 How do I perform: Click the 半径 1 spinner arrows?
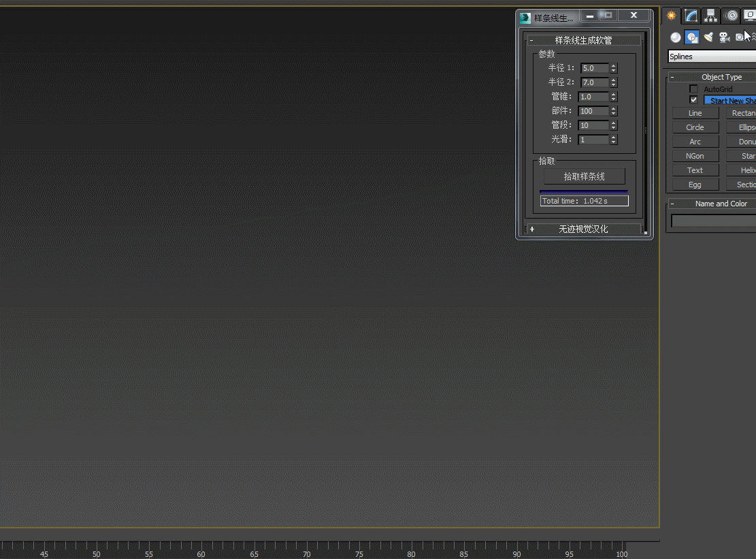[x=613, y=68]
